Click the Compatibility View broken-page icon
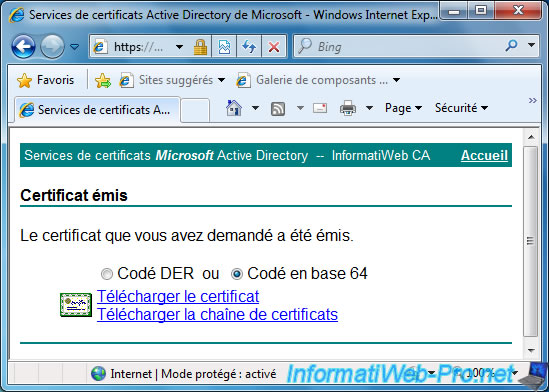Screen dimensions: 549x392 pos(224,47)
